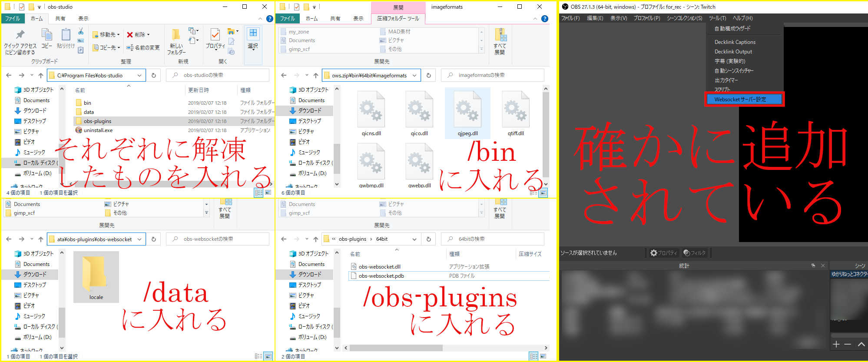Click the scissors cut icon in obs-studio ribbon
Screen dimensions: 868x362
click(x=81, y=31)
